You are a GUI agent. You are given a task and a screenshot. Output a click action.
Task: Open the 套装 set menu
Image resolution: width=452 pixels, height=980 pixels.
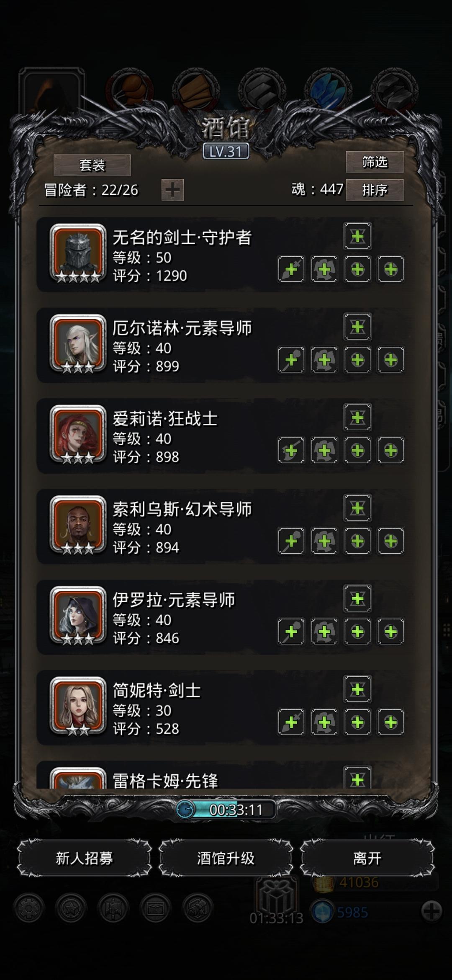click(x=92, y=165)
